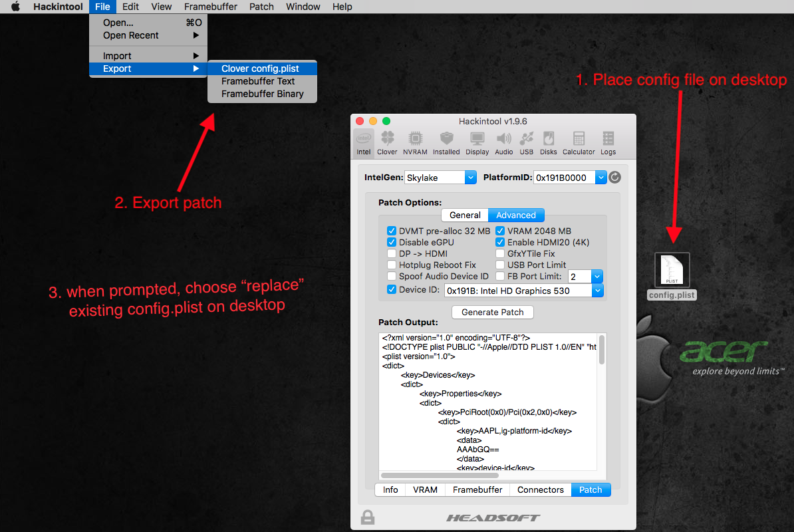Open the NVRAM toolbar section
This screenshot has width=794, height=532.
(x=415, y=143)
